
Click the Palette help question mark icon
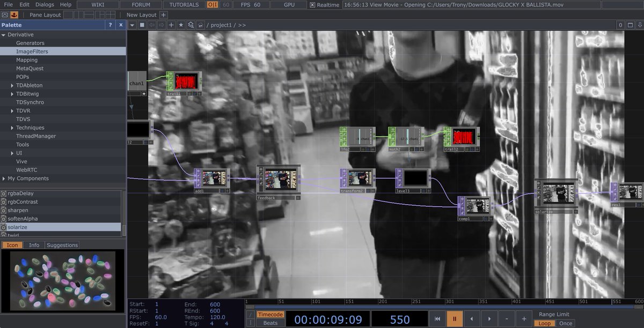tap(111, 25)
